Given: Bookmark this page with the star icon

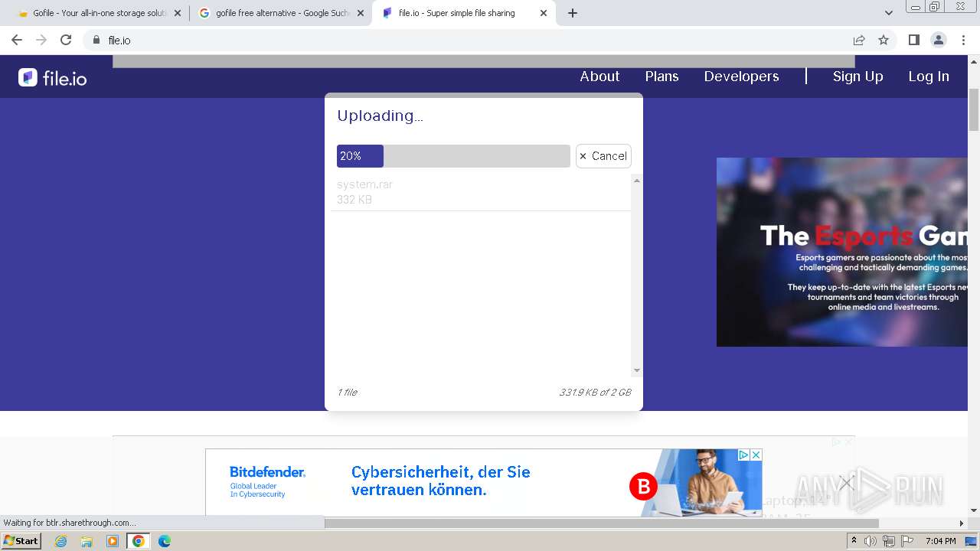Looking at the screenshot, I should (884, 40).
